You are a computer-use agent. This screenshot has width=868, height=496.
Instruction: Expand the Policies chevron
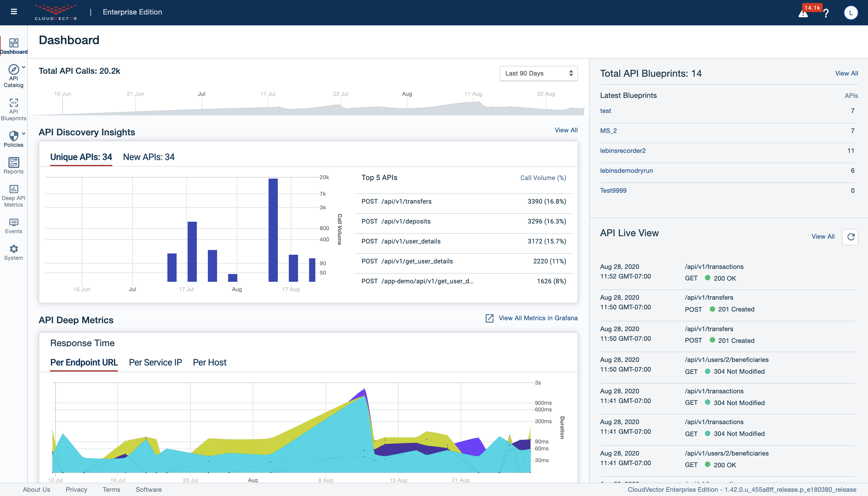[23, 134]
